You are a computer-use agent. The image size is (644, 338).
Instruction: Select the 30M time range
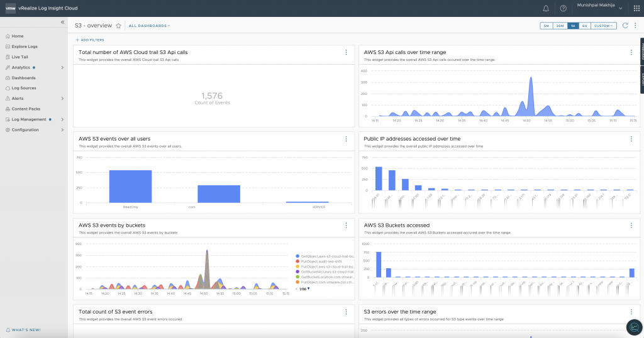coord(560,26)
